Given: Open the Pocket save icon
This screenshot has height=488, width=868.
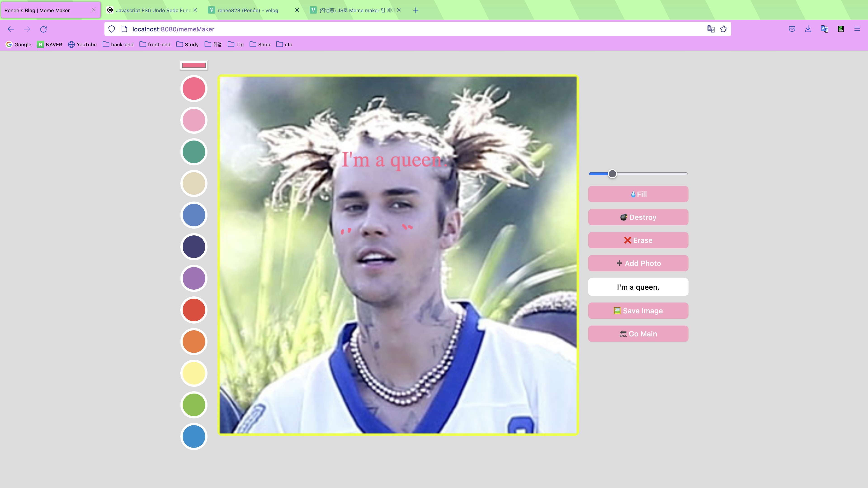Looking at the screenshot, I should pyautogui.click(x=792, y=29).
